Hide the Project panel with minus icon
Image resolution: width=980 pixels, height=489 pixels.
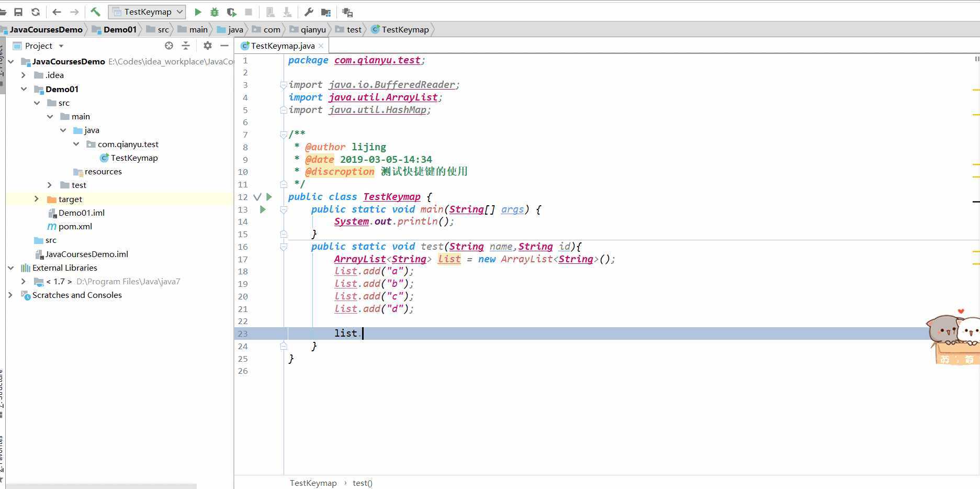click(x=224, y=46)
